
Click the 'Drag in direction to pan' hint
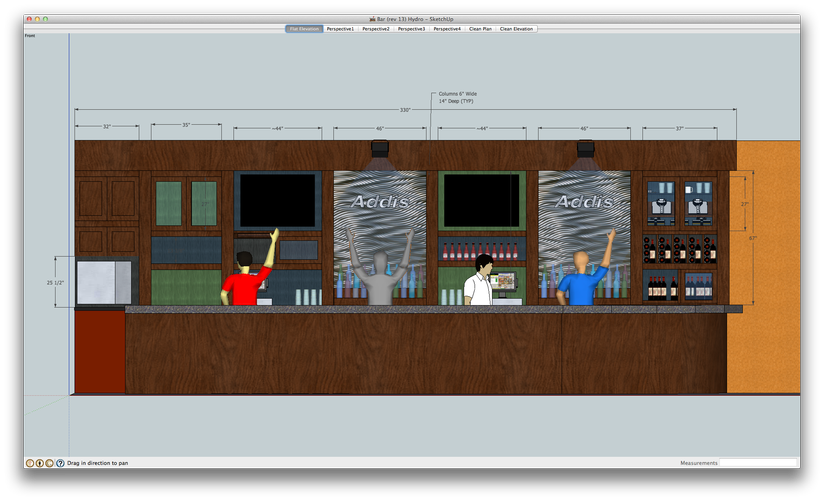coord(98,463)
